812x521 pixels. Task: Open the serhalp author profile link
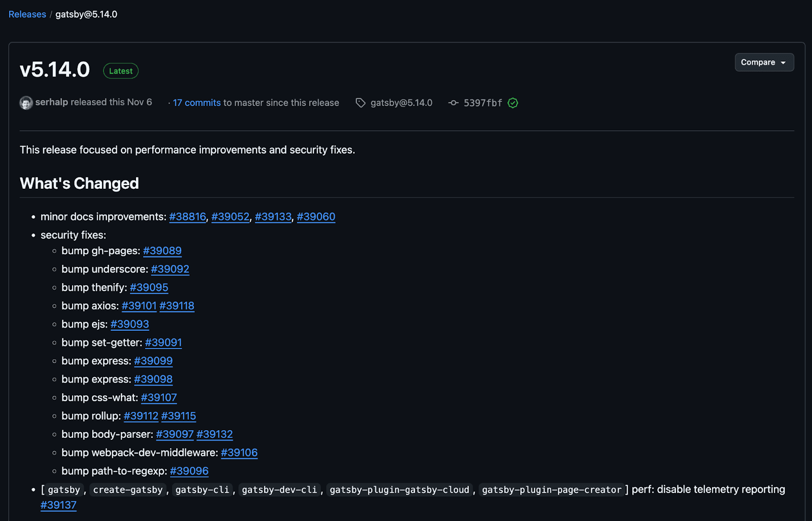[x=52, y=102]
